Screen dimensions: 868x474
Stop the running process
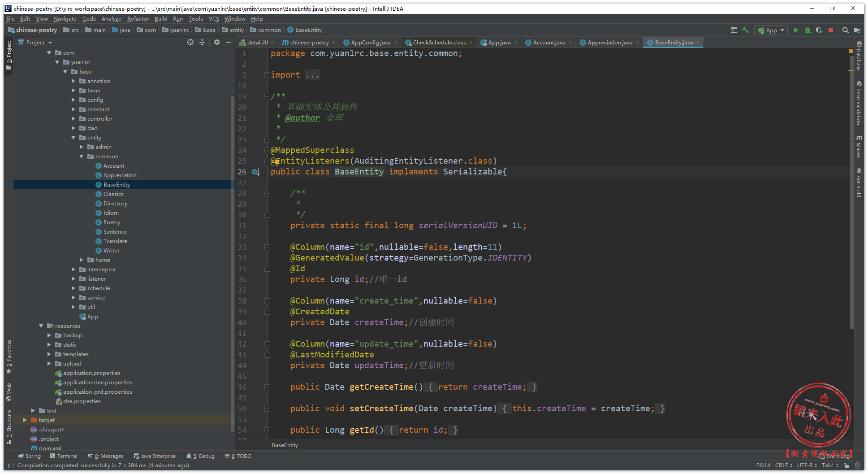[831, 30]
